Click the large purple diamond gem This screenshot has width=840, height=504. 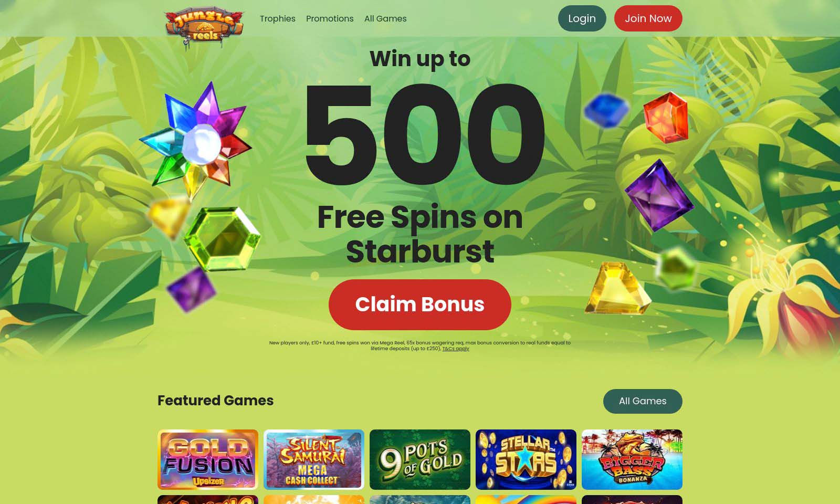point(659,196)
